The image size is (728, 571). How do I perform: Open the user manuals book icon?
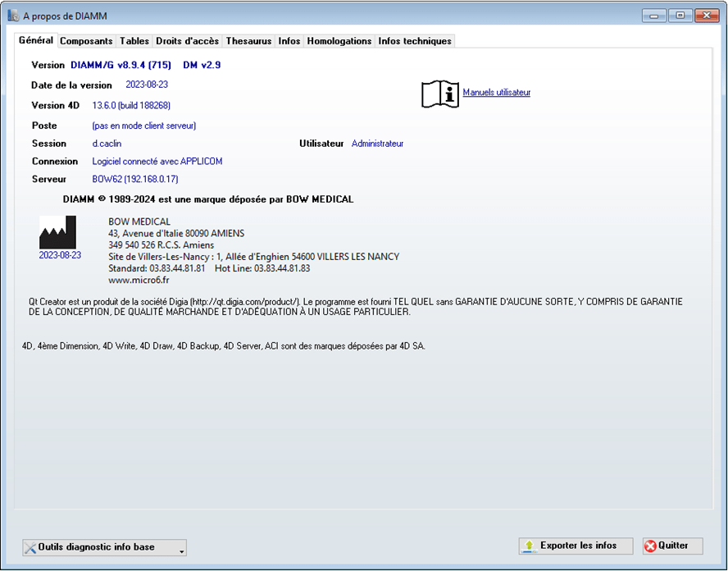tap(440, 94)
